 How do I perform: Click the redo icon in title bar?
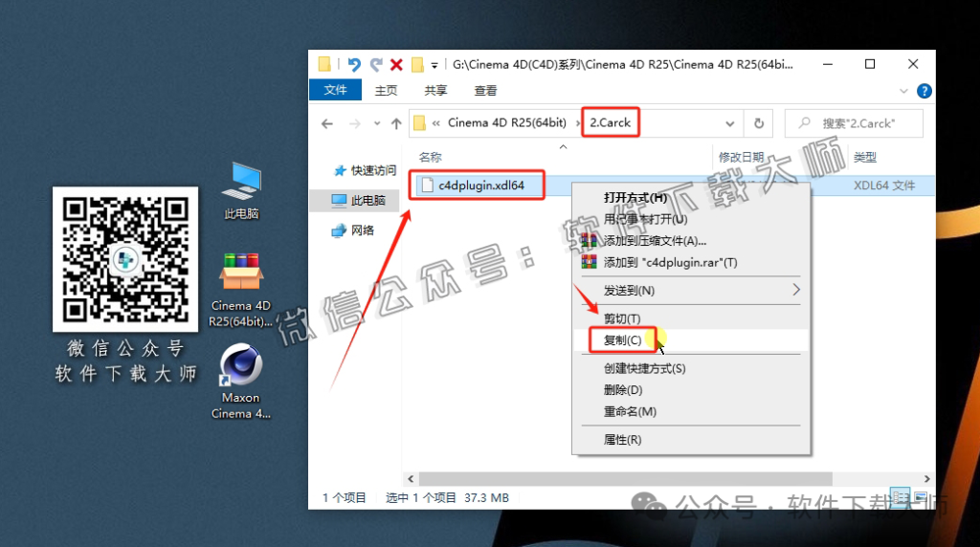click(375, 65)
